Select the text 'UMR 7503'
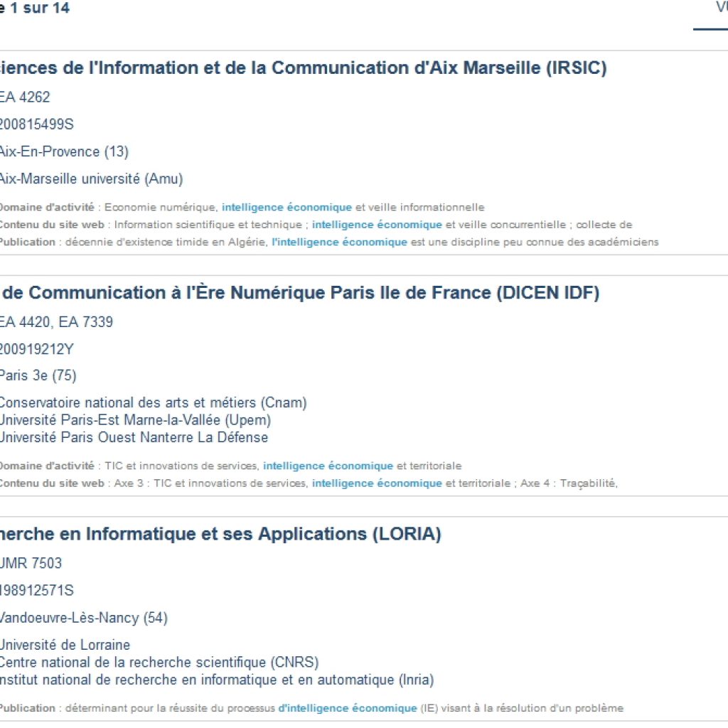This screenshot has width=728, height=728. (x=31, y=563)
